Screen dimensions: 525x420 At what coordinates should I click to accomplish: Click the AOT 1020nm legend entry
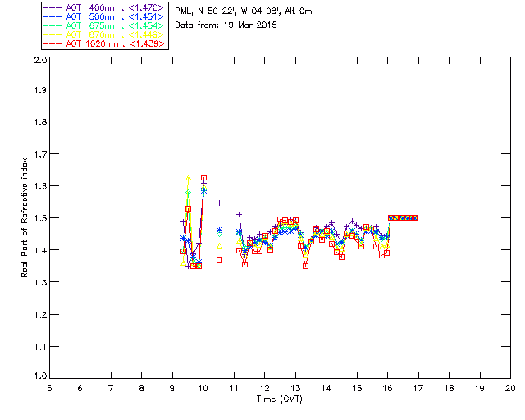coord(103,43)
